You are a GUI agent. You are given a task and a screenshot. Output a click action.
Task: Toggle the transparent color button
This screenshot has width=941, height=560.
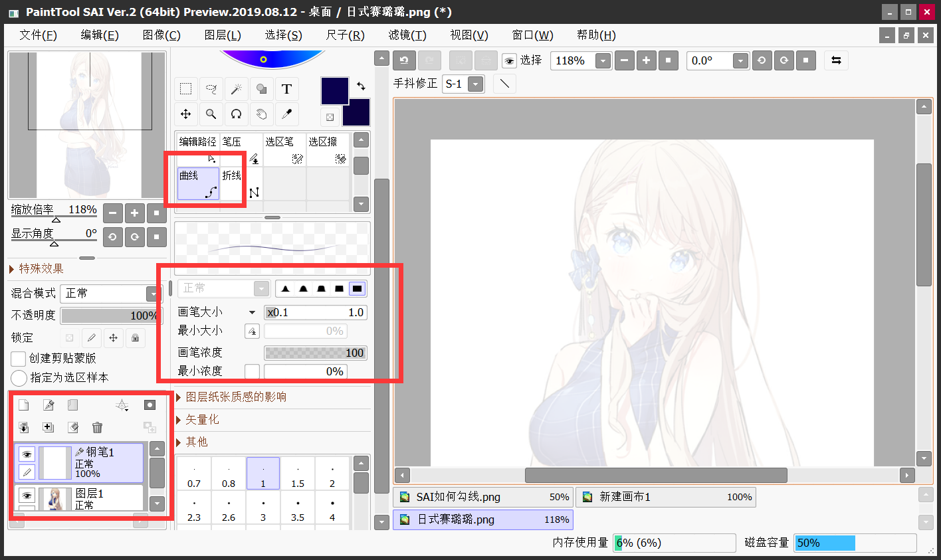330,118
